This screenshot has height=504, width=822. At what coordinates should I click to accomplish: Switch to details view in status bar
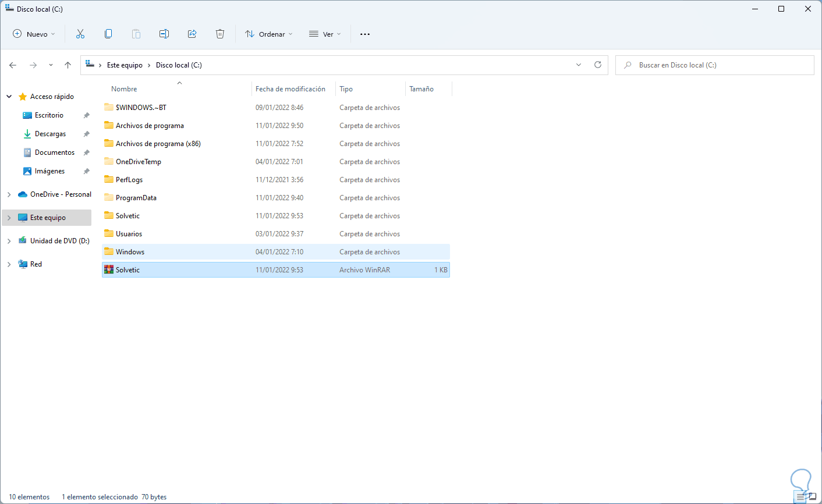pos(800,497)
